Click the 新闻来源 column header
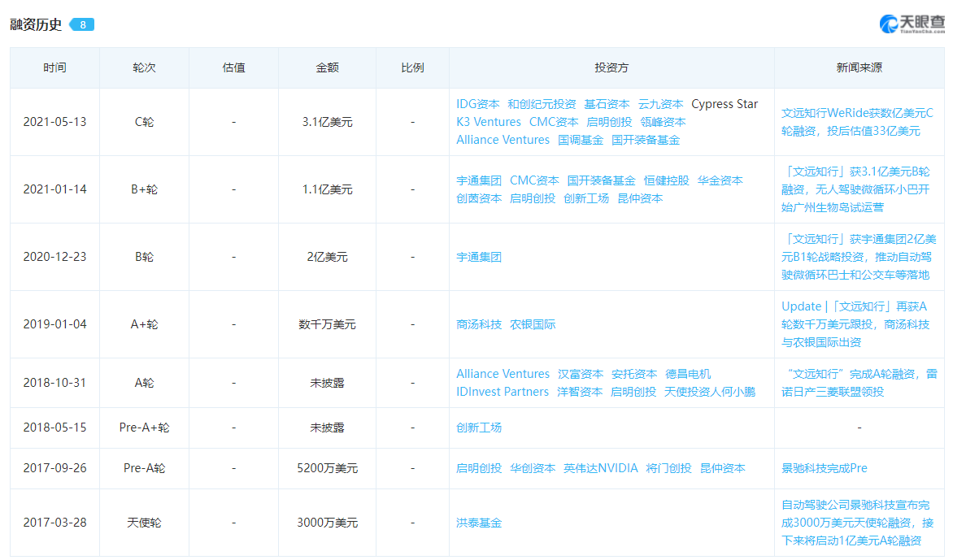This screenshot has width=953, height=560. pyautogui.click(x=859, y=68)
